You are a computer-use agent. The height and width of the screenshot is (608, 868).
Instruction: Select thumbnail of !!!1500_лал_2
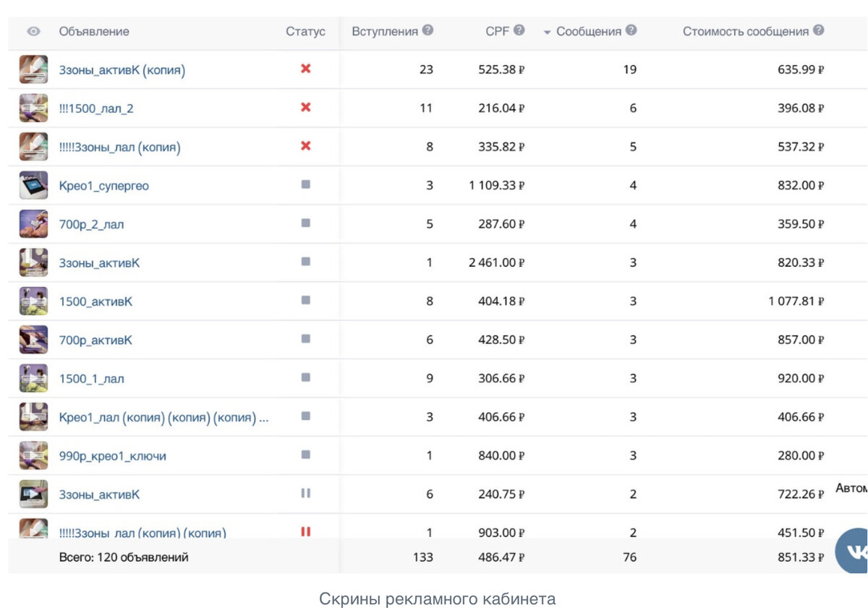(33, 108)
